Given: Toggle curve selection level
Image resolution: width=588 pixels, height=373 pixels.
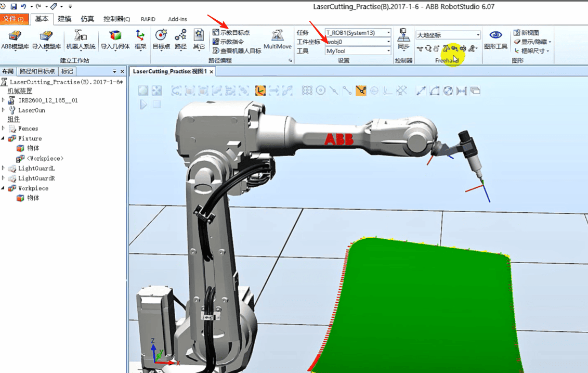Looking at the screenshot, I should click(x=177, y=91).
